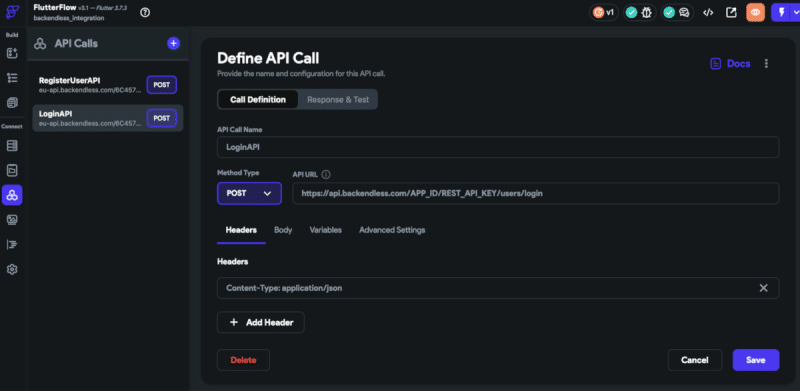The image size is (800, 391).
Task: Click the orange preview eye icon
Action: (x=756, y=13)
